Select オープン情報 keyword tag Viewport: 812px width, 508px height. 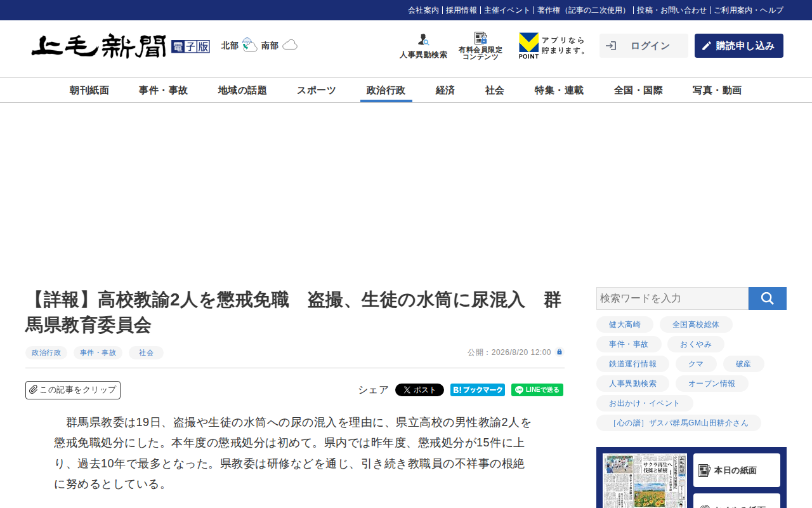pyautogui.click(x=712, y=384)
